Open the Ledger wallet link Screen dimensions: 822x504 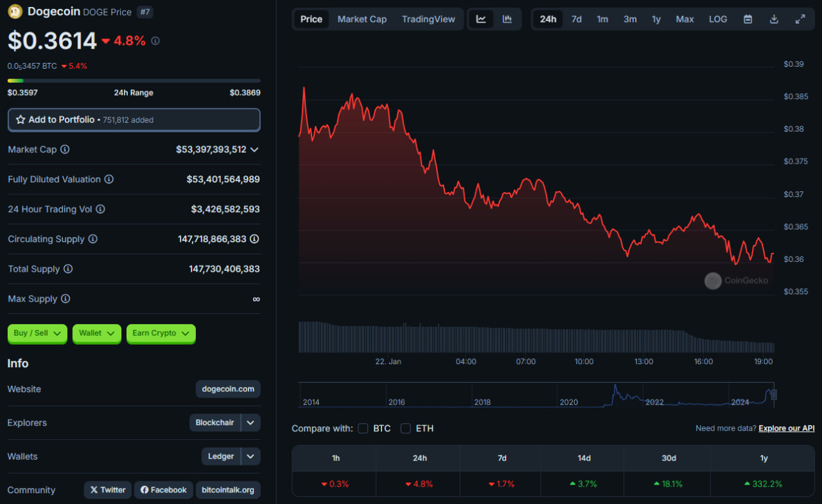coord(221,456)
